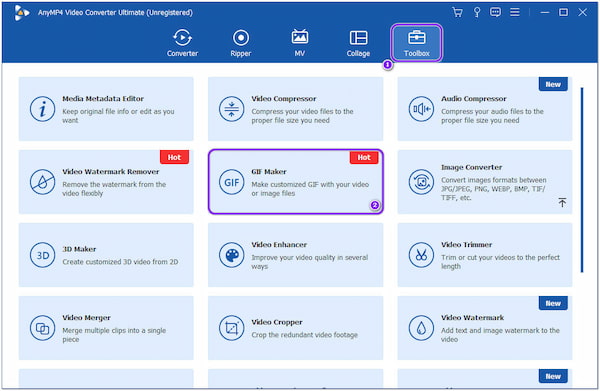Click 'Trim or cut your videos' description
Viewport: 600px width, 391px height.
pos(500,262)
